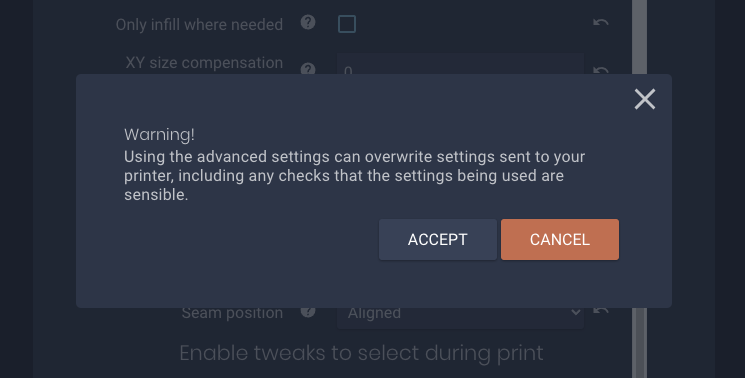
Task: Enable the Only infill where needed checkbox
Action: coord(347,24)
